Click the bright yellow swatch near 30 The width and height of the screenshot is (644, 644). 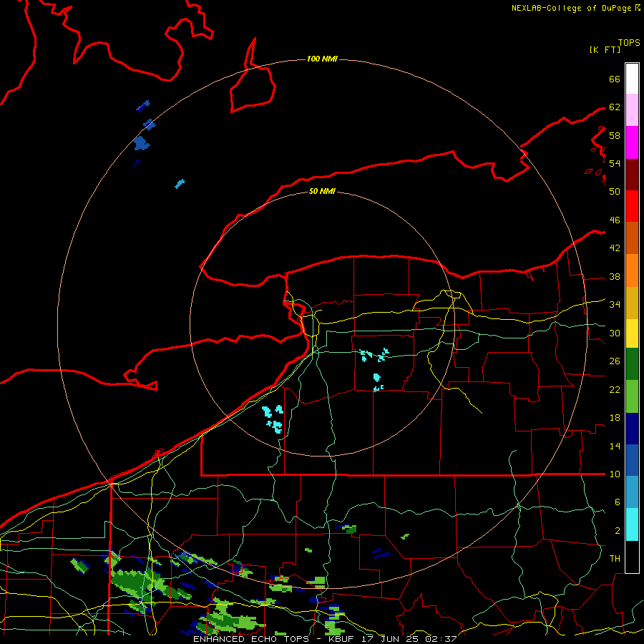(632, 333)
